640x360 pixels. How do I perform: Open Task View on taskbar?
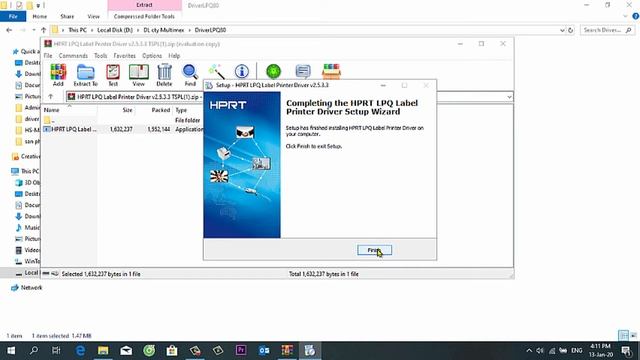pyautogui.click(x=56, y=350)
